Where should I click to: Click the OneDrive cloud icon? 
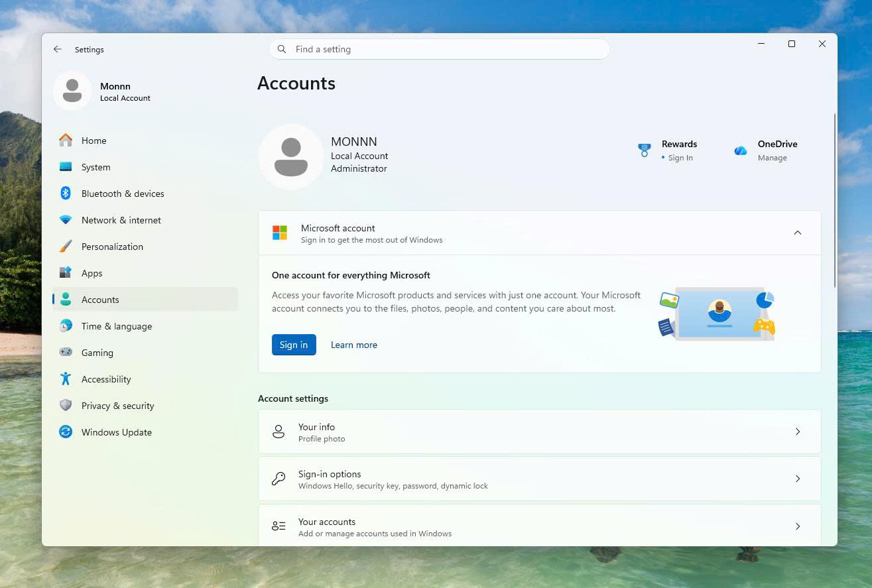741,151
